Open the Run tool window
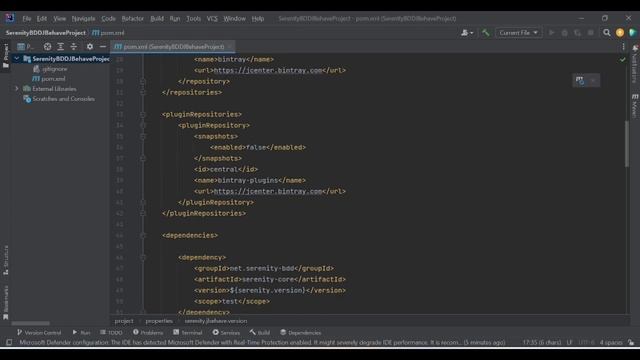 click(x=81, y=333)
